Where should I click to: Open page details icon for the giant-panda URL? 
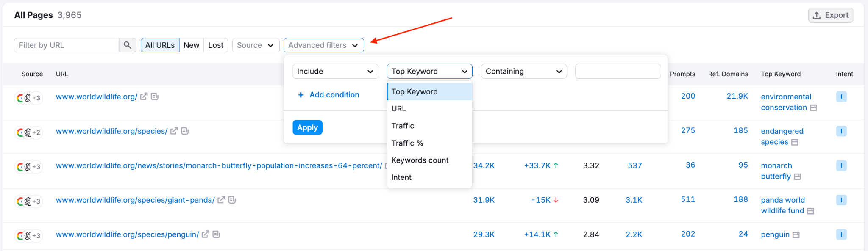pyautogui.click(x=232, y=200)
